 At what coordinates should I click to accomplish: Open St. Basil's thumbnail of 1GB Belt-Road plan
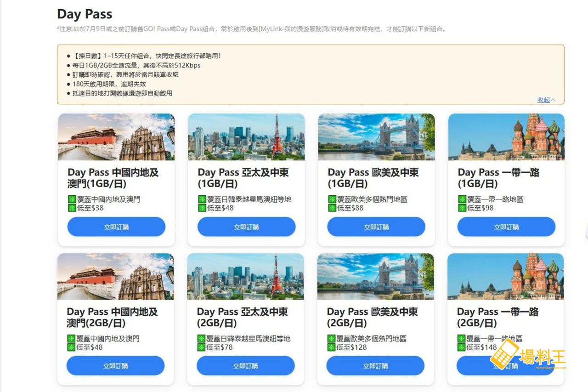[506, 137]
